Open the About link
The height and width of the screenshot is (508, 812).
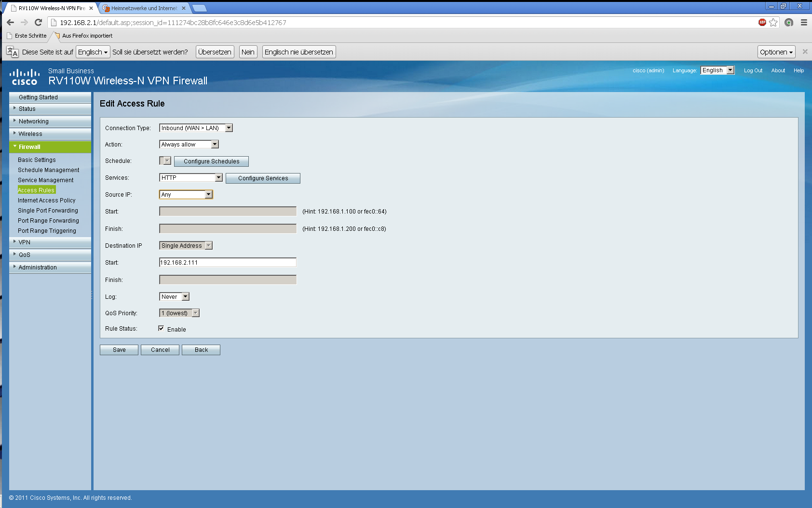point(778,70)
